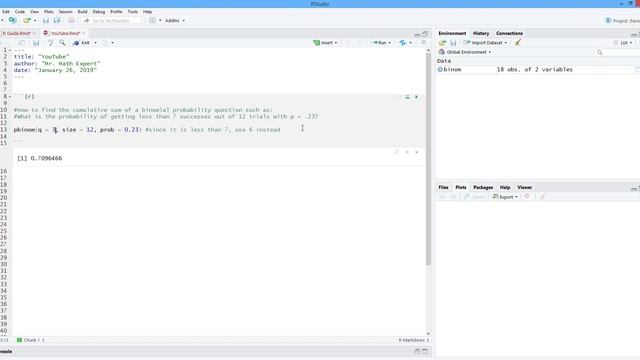Switch to the Packages tab

[x=483, y=187]
